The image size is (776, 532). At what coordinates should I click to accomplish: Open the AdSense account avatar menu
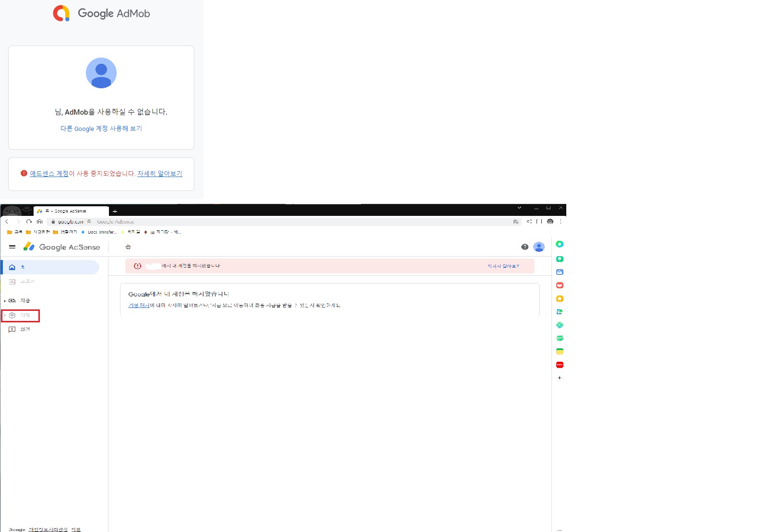(539, 247)
